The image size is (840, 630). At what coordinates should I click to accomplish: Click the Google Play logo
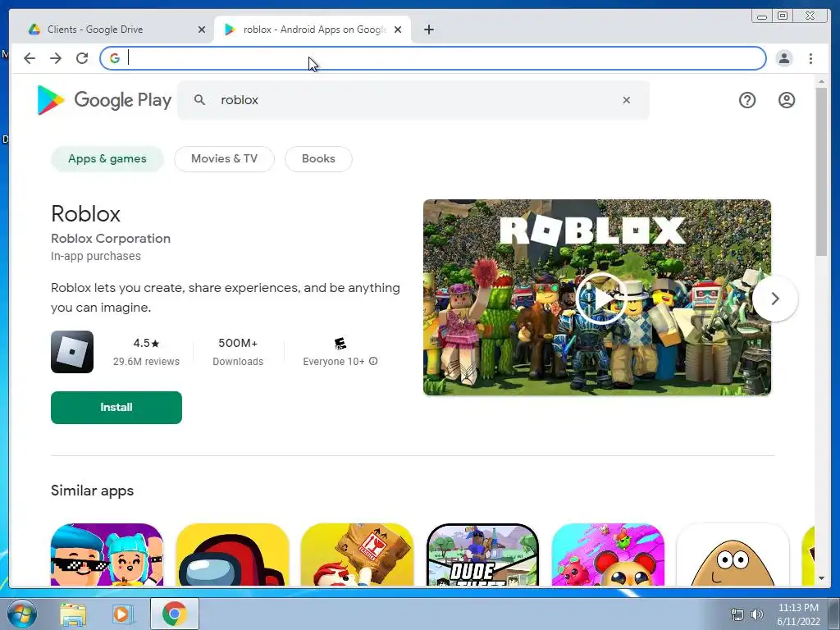tap(104, 99)
